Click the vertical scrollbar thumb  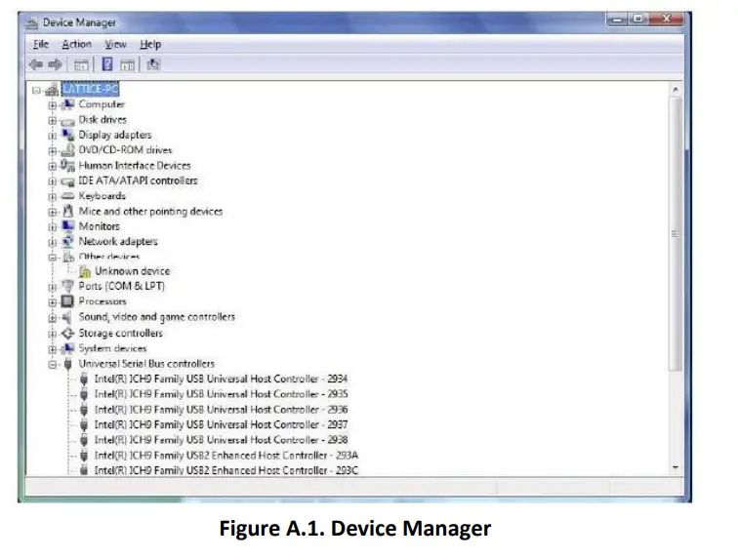click(x=676, y=234)
